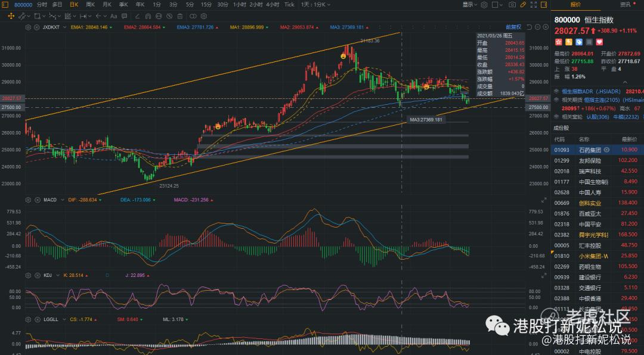This screenshot has width=644, height=355.
Task: Add a comment bubble note
Action: coord(125,16)
